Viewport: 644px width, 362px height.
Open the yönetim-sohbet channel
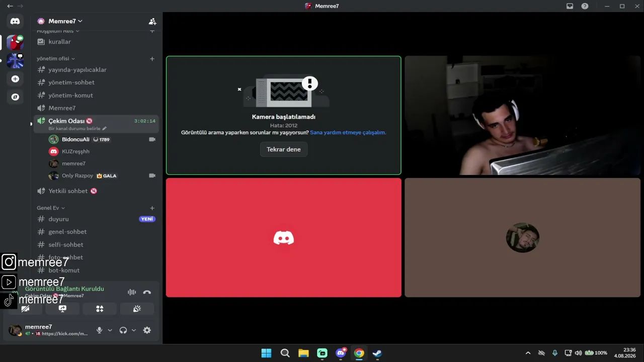pos(96,82)
